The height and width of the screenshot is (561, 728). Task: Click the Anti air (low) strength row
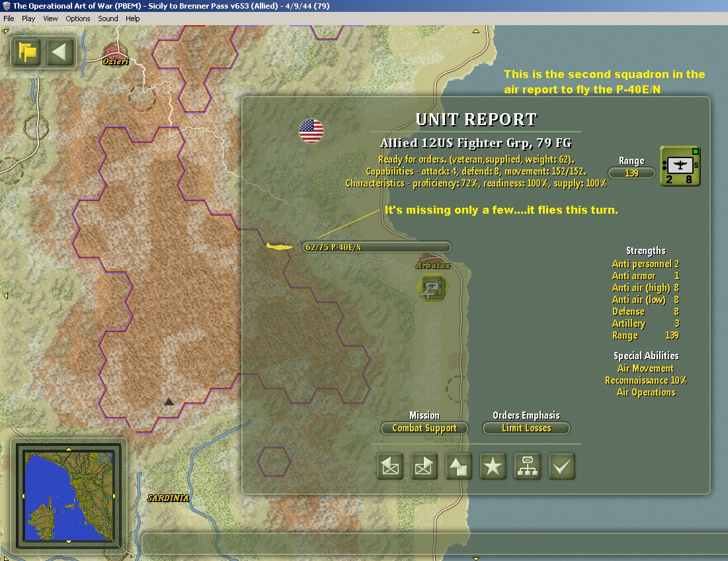[645, 300]
